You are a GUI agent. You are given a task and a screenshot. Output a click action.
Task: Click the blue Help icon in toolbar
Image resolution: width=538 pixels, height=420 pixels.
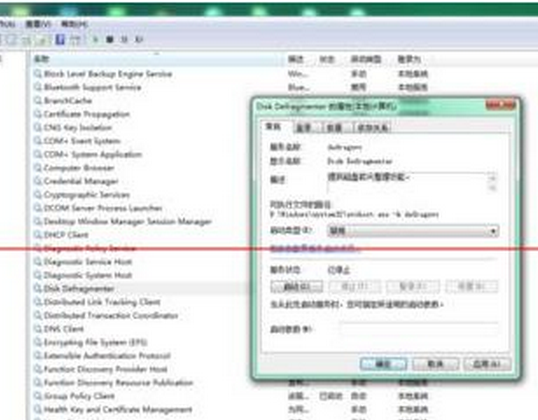tap(60, 40)
